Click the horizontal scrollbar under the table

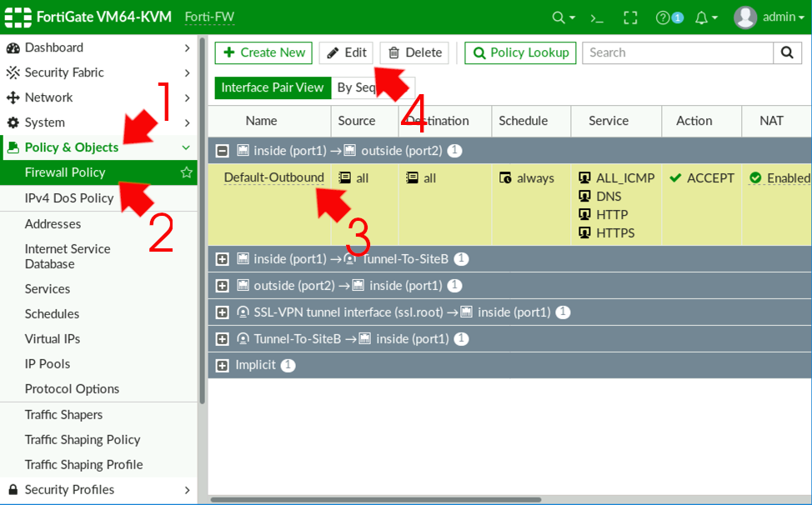375,500
